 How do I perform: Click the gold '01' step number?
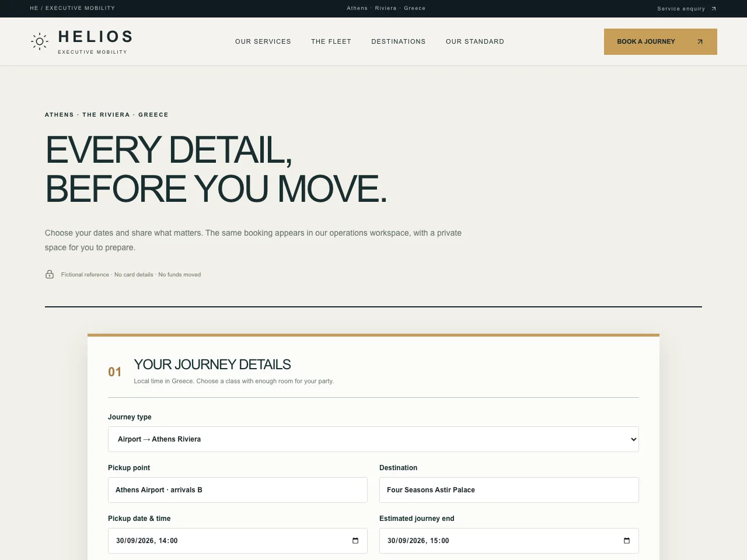click(115, 372)
